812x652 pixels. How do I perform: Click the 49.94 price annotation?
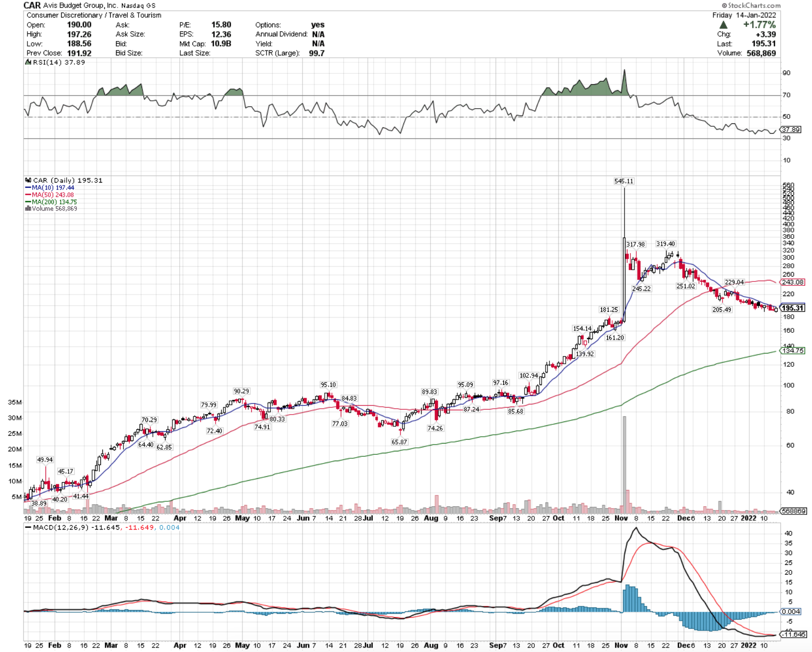click(x=45, y=460)
